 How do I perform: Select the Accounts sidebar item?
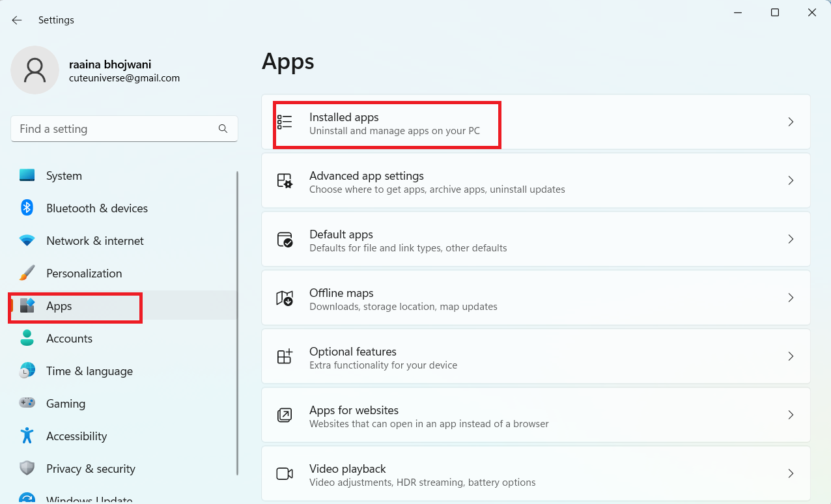(x=69, y=339)
